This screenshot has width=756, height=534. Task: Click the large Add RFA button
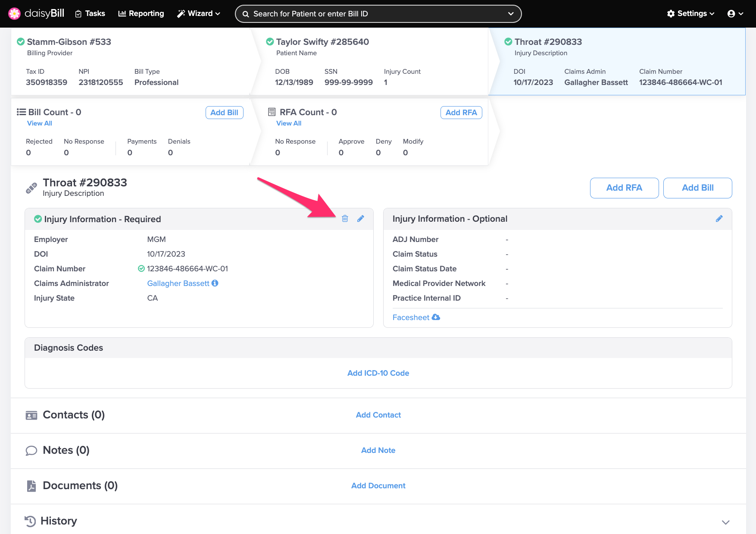[624, 188]
